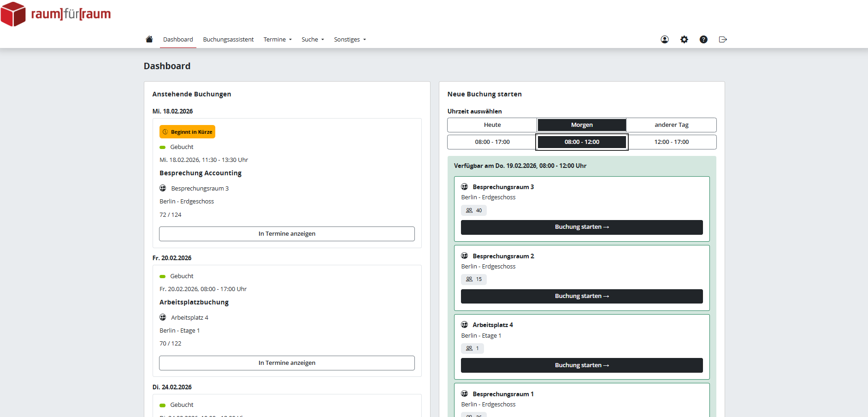Start booking for Besprechungsraum 2
The height and width of the screenshot is (417, 868).
(582, 296)
